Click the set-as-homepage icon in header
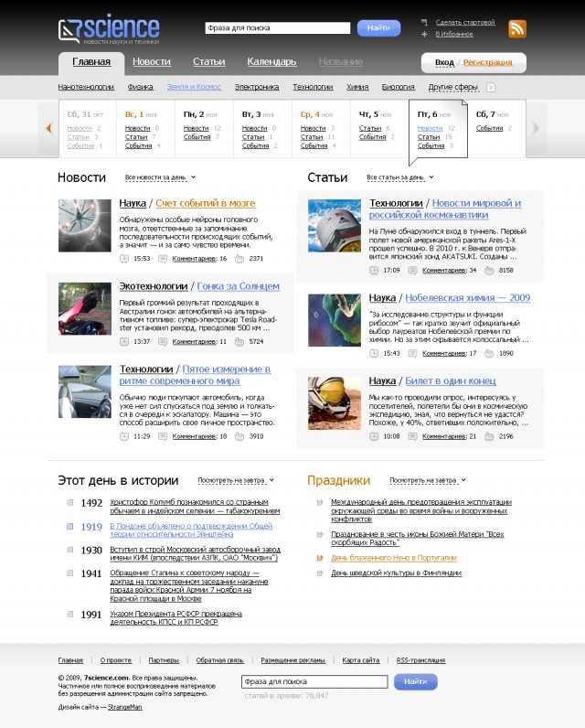 424,22
